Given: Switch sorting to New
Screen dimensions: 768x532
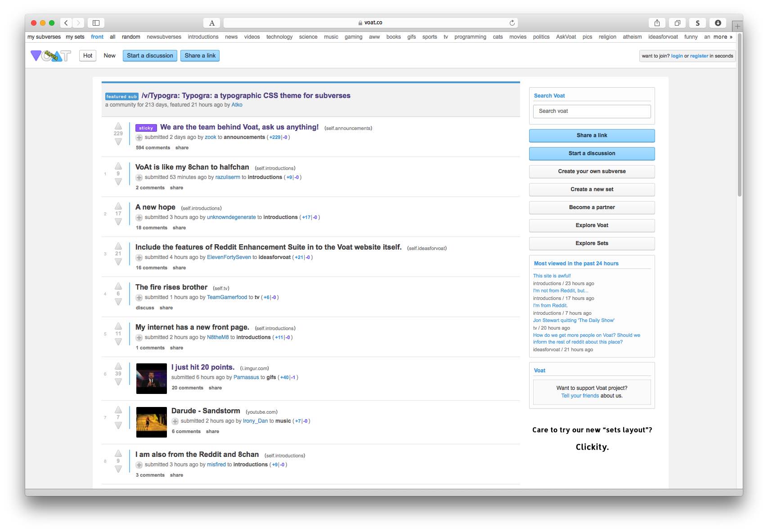Looking at the screenshot, I should (109, 55).
